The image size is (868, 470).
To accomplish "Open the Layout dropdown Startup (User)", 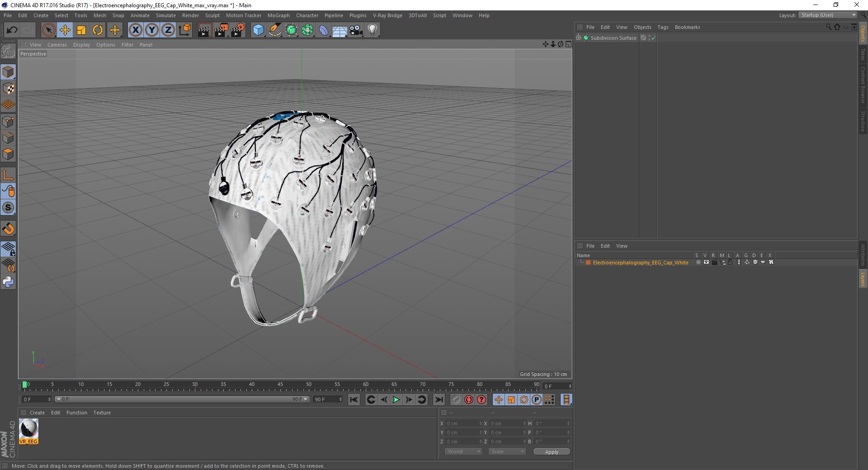I will [828, 15].
